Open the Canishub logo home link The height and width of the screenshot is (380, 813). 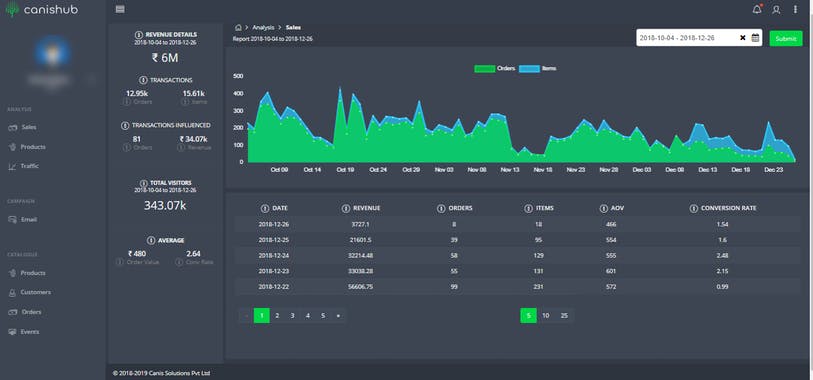[41, 9]
